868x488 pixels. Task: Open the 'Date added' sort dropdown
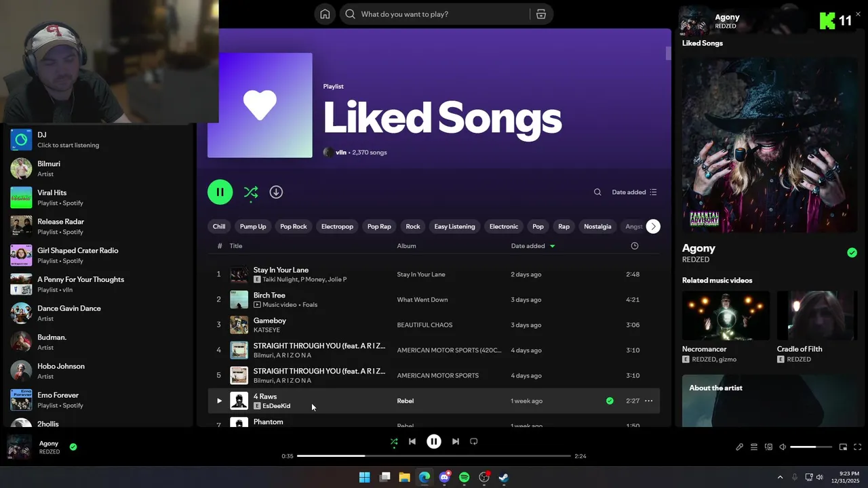coord(634,192)
